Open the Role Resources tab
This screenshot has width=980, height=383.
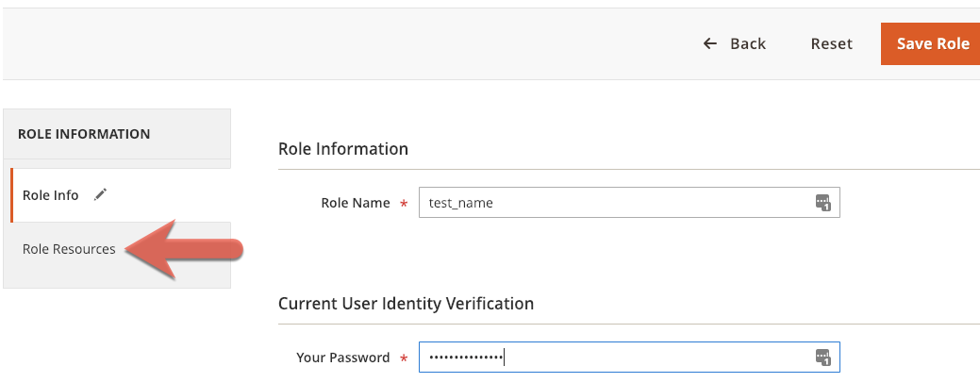pyautogui.click(x=69, y=249)
